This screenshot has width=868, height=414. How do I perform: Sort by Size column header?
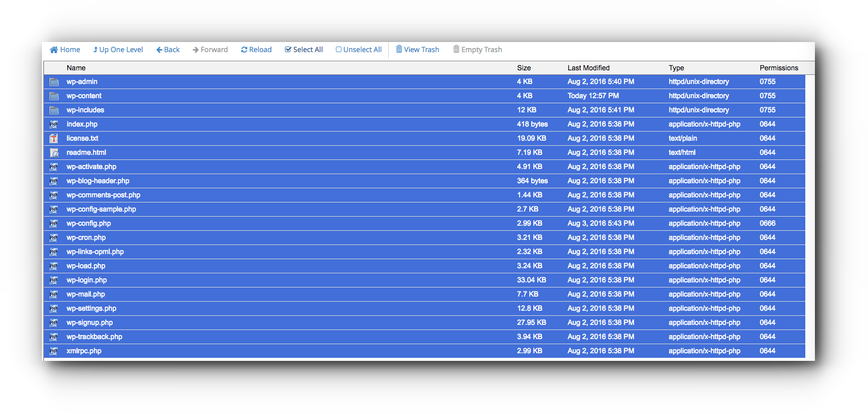(524, 68)
